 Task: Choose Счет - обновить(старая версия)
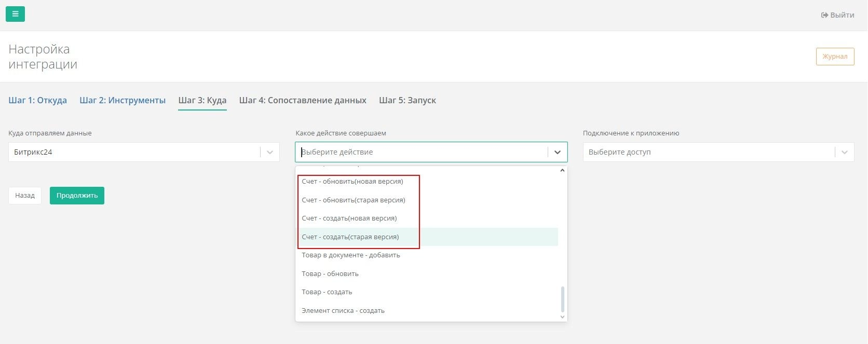354,200
